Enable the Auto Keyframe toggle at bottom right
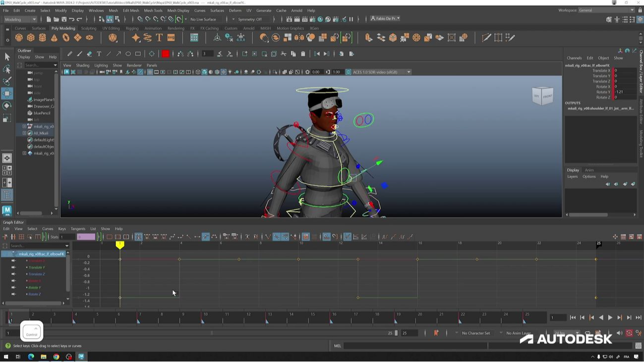644x362 pixels. [x=629, y=332]
